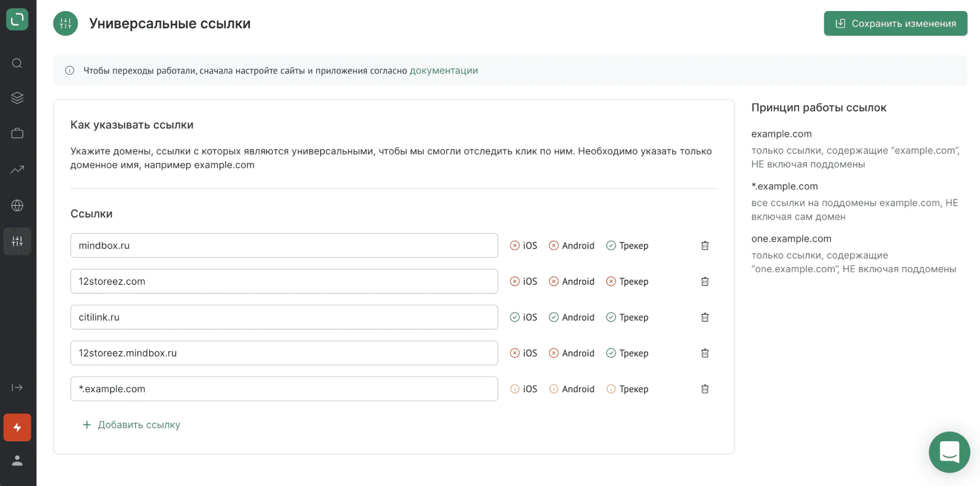
Task: Open the chat support widget
Action: coord(949,452)
